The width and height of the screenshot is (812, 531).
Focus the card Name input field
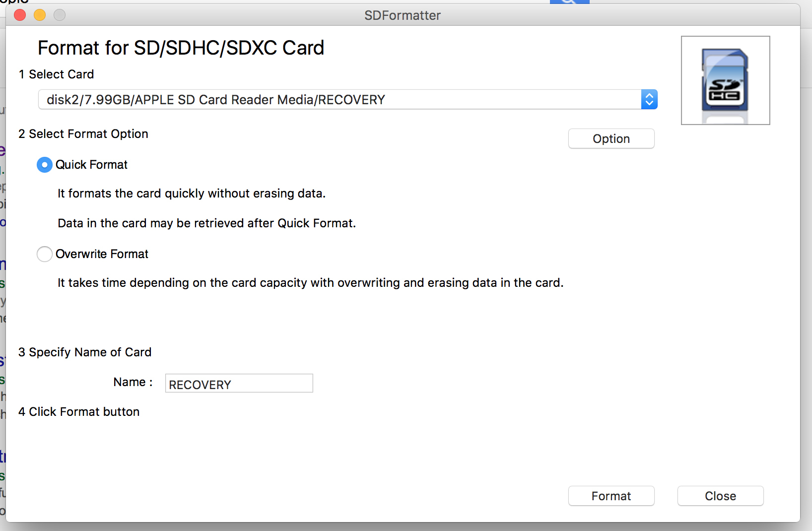pyautogui.click(x=239, y=383)
